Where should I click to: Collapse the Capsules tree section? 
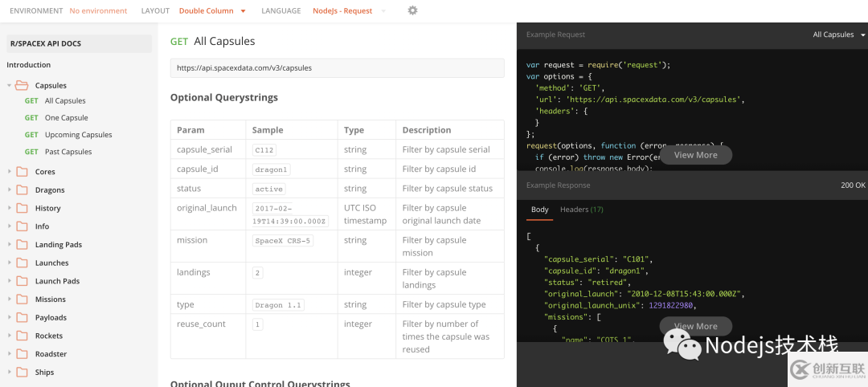tap(9, 85)
